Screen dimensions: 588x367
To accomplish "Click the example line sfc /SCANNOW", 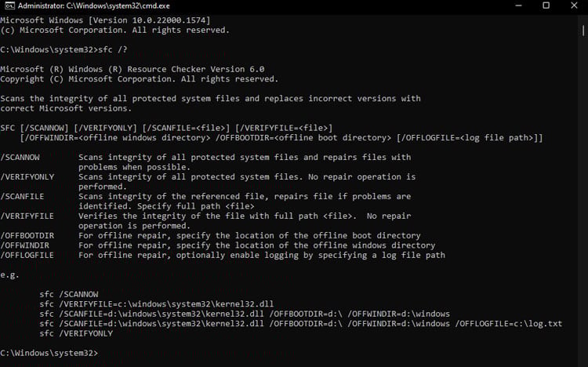I will [69, 294].
